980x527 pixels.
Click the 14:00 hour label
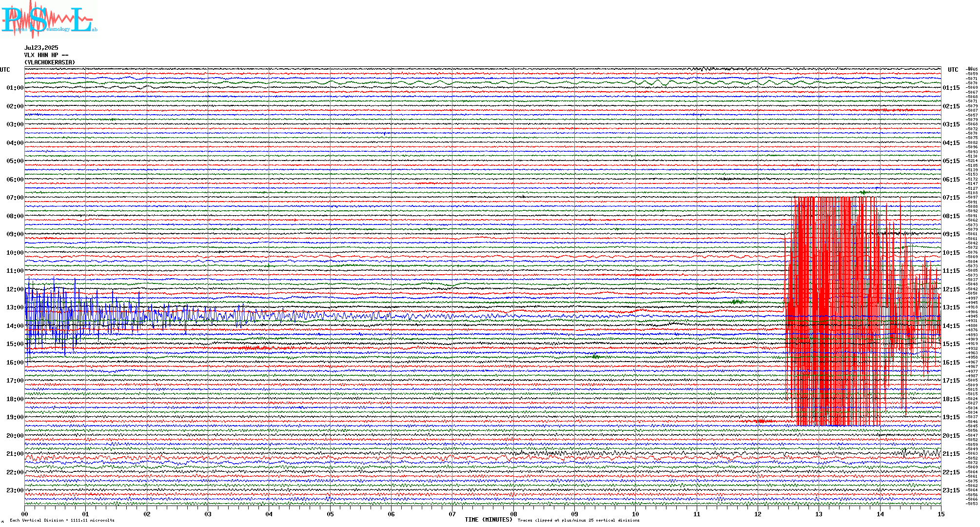(15, 326)
